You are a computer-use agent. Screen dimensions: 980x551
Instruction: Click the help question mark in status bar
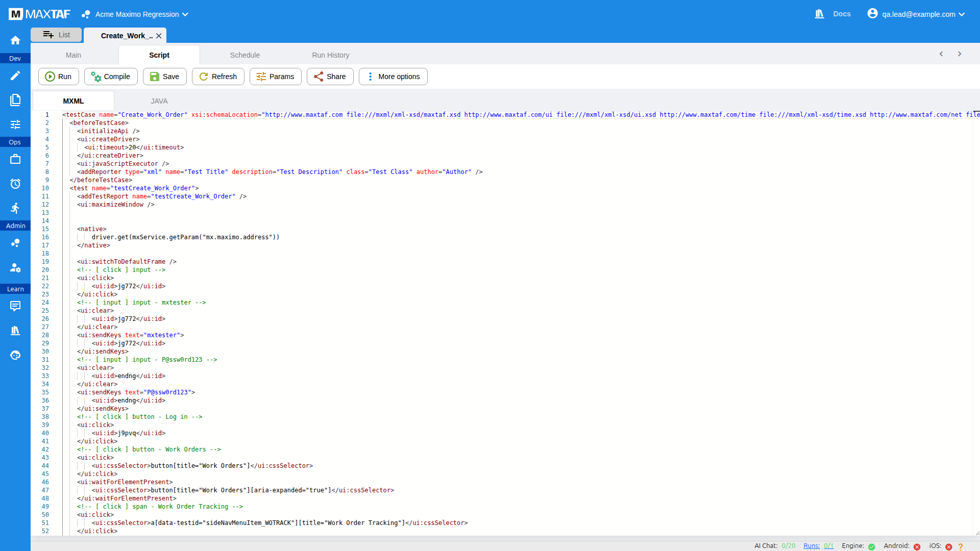point(961,546)
